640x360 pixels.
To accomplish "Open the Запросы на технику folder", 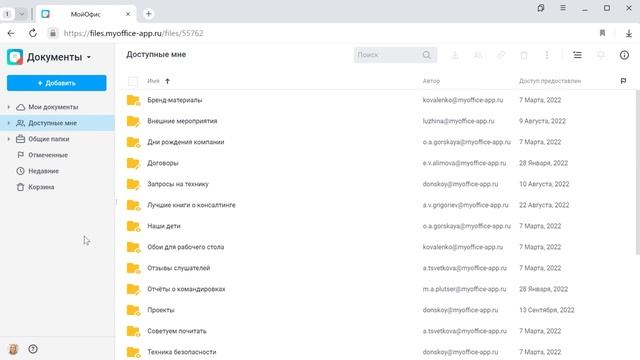I will [x=178, y=184].
